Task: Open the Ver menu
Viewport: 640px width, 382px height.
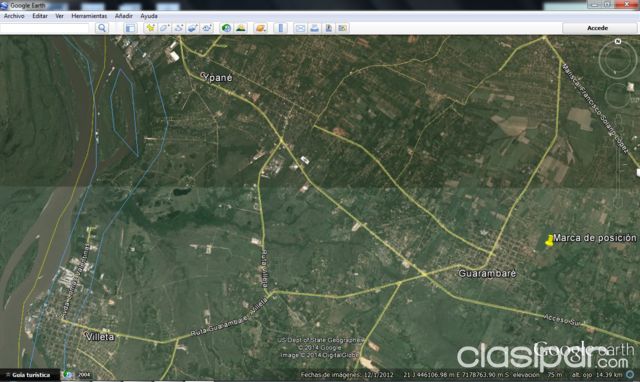Action: coord(60,16)
